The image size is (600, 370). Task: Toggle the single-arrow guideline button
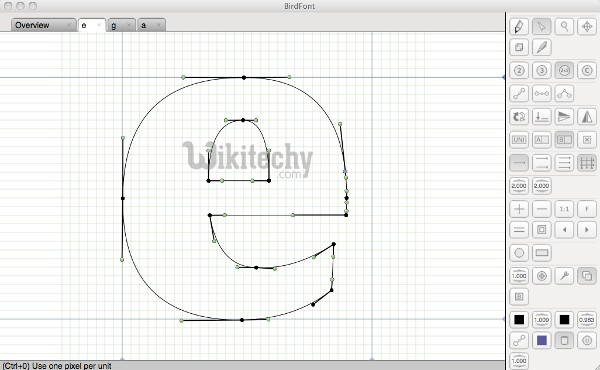pyautogui.click(x=519, y=163)
